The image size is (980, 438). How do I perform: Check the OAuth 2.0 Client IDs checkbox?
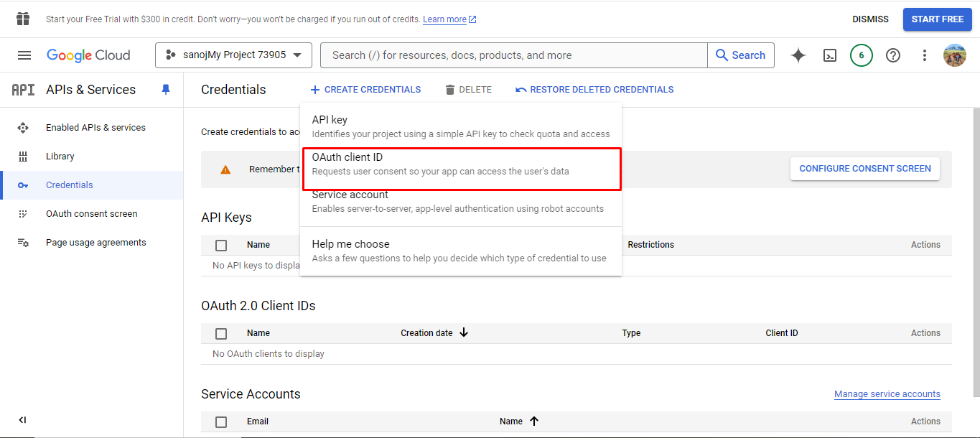pyautogui.click(x=221, y=334)
